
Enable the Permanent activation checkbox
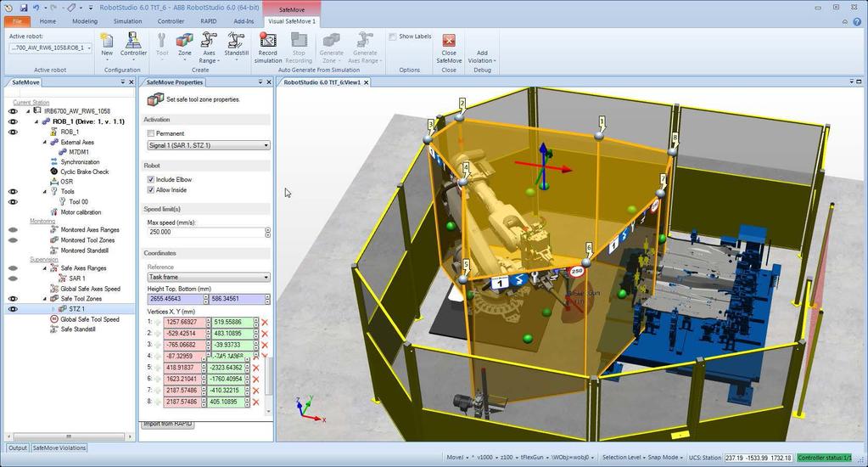150,133
